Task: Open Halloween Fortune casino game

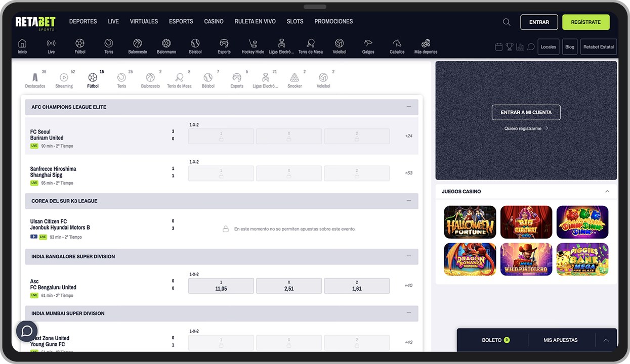Action: click(470, 222)
